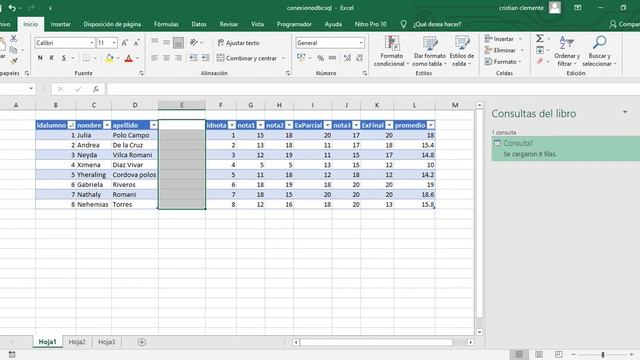Open Ordenar y filtrar menu

(x=567, y=51)
